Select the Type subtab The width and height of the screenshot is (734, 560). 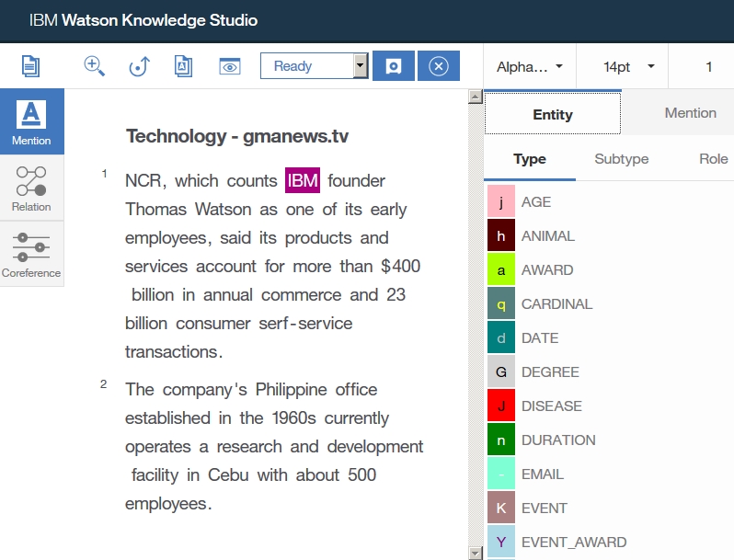530,159
